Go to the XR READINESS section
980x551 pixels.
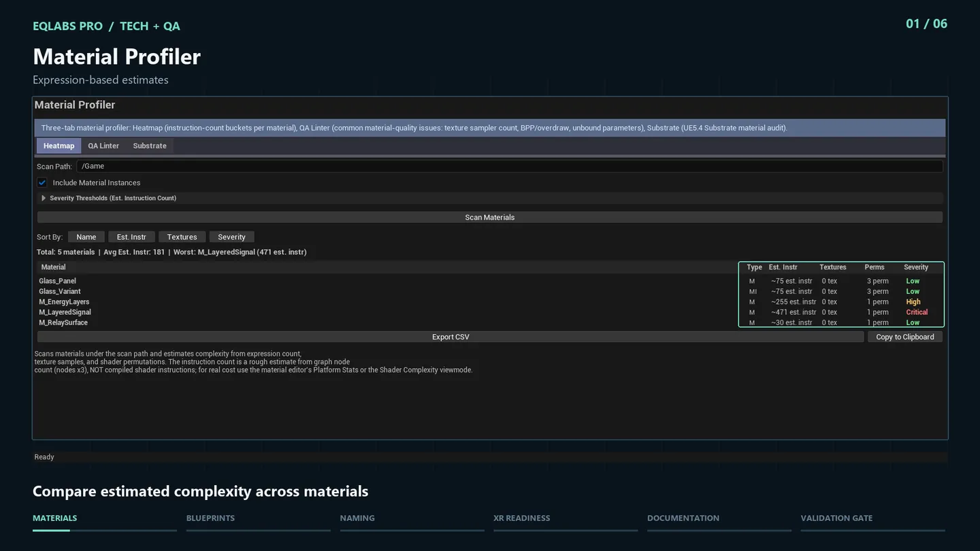point(522,518)
